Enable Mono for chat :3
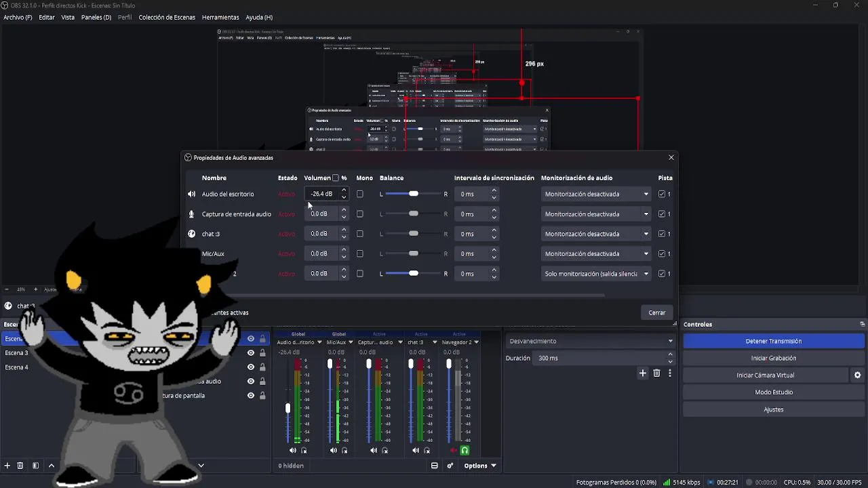Image resolution: width=868 pixels, height=488 pixels. point(360,234)
